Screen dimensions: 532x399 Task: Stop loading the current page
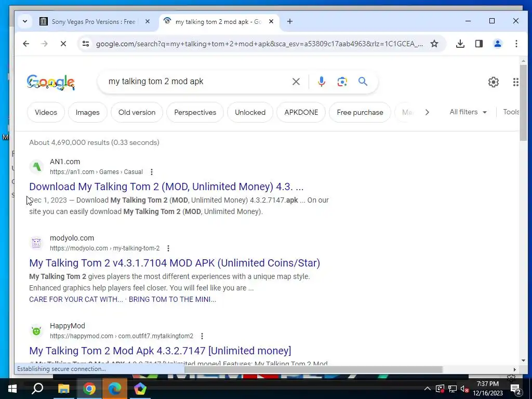63,44
